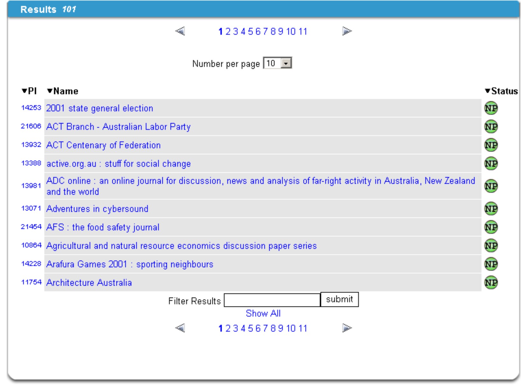Open page 3 in bottom pagination
The height and width of the screenshot is (392, 532).
click(x=236, y=328)
